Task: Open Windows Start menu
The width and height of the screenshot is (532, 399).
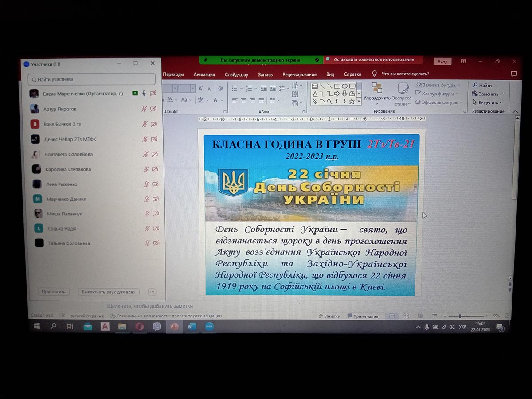Action: [37, 326]
